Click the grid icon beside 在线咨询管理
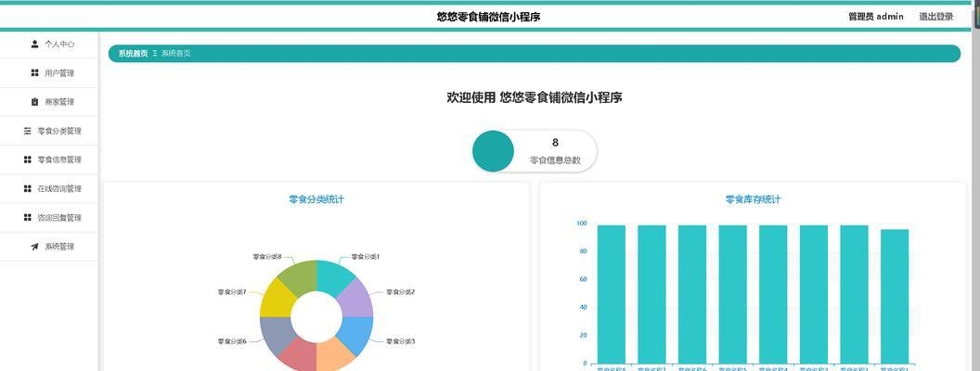The height and width of the screenshot is (371, 980). tap(28, 188)
